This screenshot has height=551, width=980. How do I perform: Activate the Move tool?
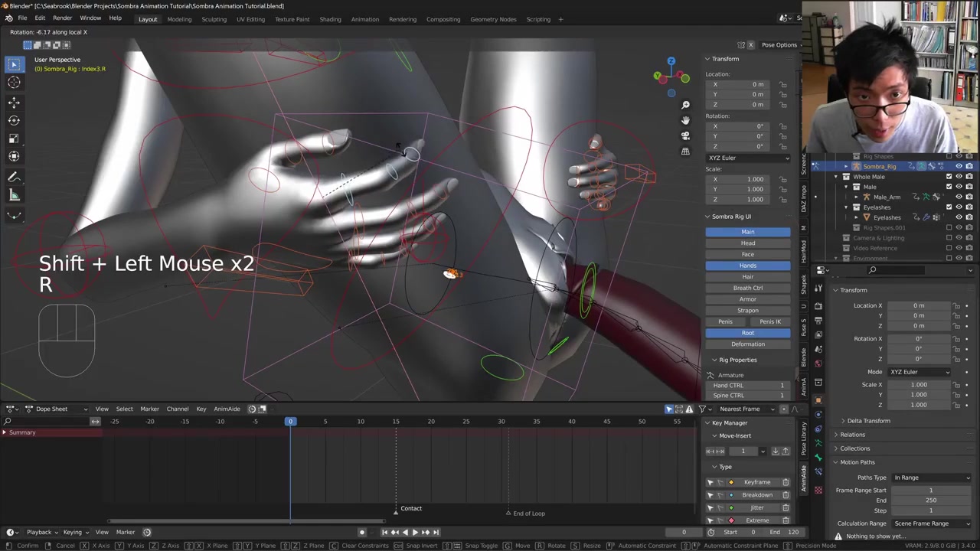point(14,102)
